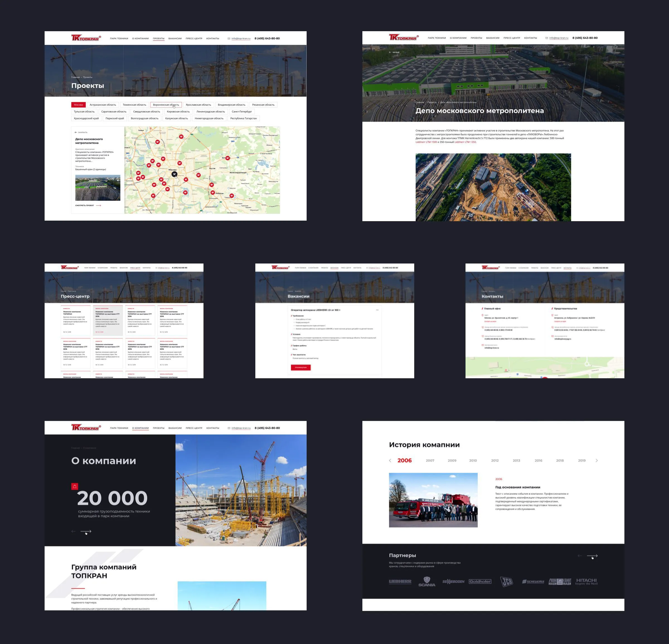
Task: Open КОНТАКТЫ in the depot page menu
Action: tap(530, 38)
